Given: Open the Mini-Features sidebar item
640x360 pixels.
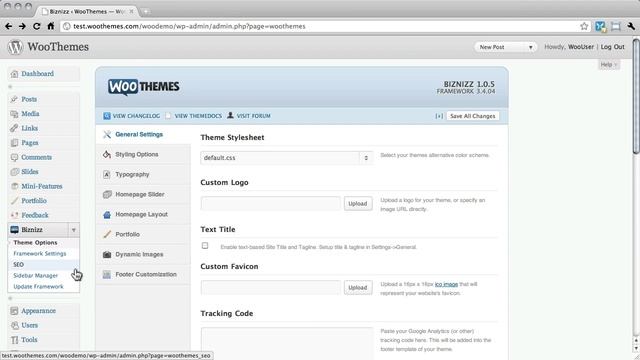Looking at the screenshot, I should tap(42, 186).
